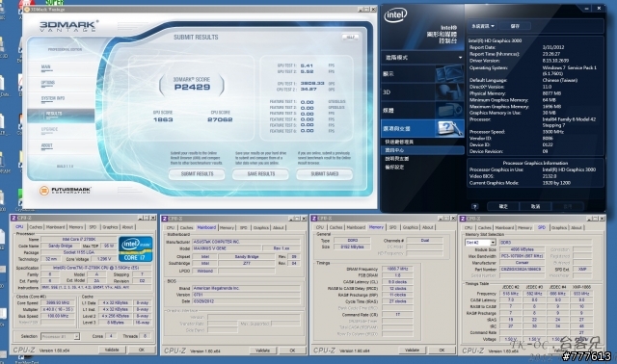Click the Z title icon of CPU-Z CPU window
Viewport: 617px width, 364px height.
click(x=13, y=218)
